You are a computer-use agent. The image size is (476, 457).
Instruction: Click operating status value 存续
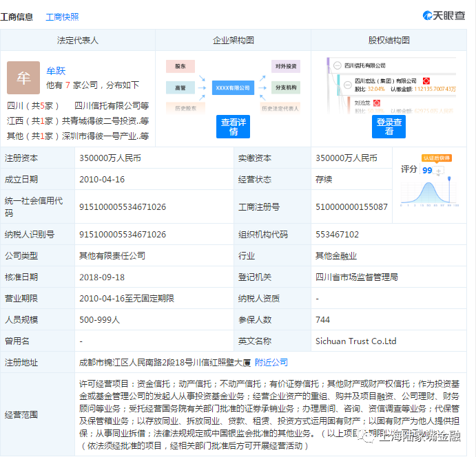(x=324, y=180)
